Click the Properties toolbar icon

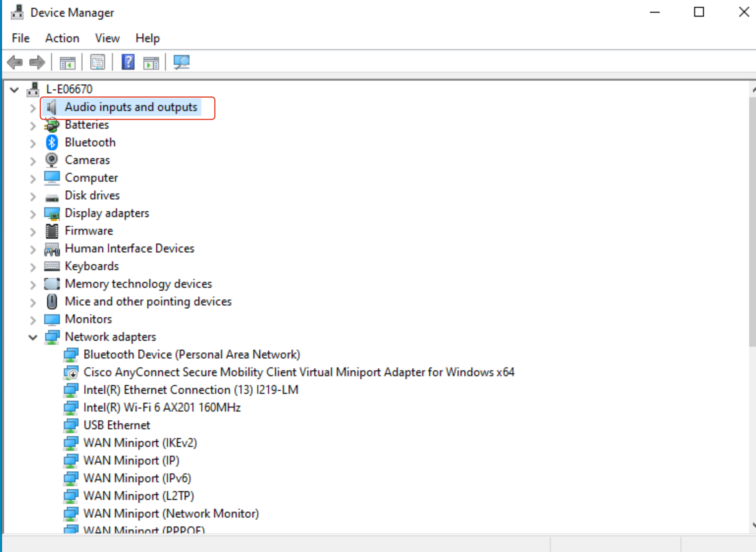98,62
